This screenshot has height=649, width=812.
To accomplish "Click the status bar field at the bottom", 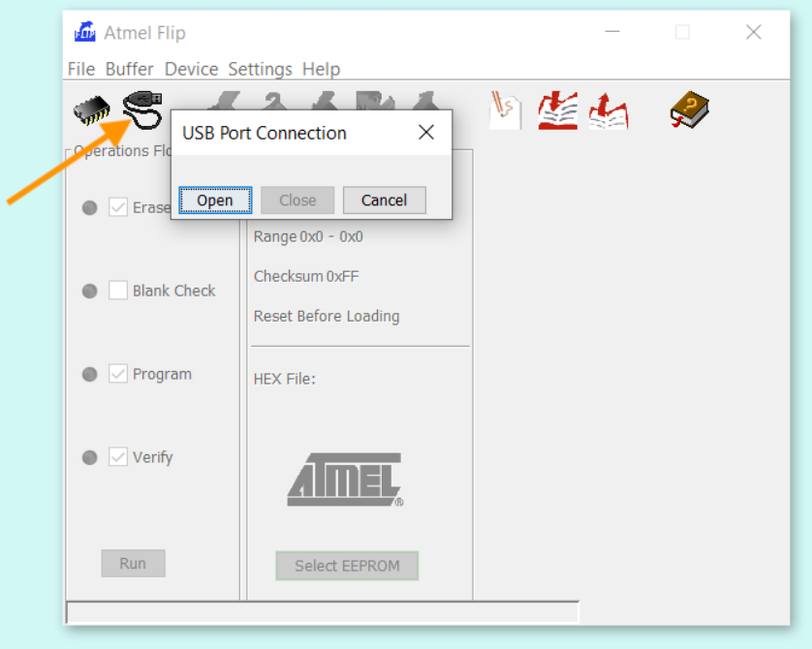I will point(322,612).
